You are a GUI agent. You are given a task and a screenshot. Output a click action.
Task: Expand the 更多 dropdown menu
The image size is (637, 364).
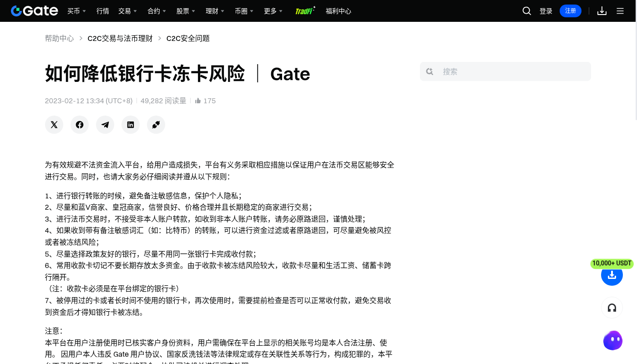tap(273, 11)
